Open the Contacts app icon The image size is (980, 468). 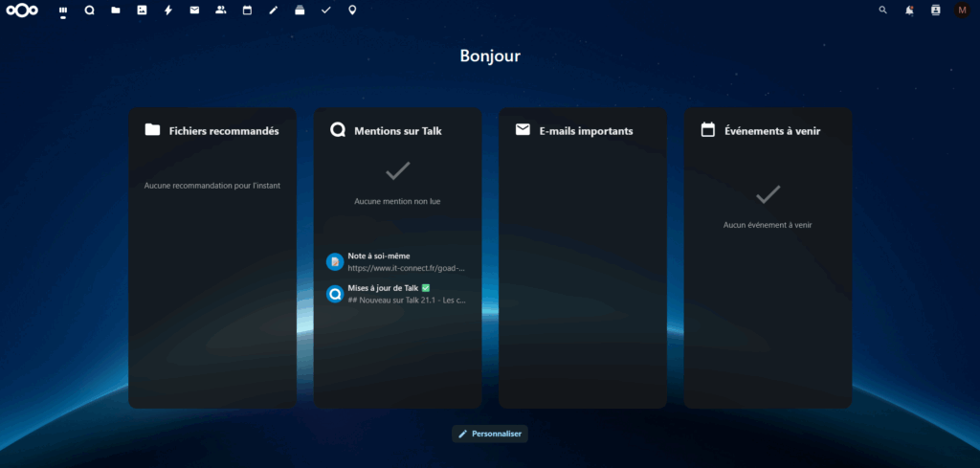click(221, 11)
